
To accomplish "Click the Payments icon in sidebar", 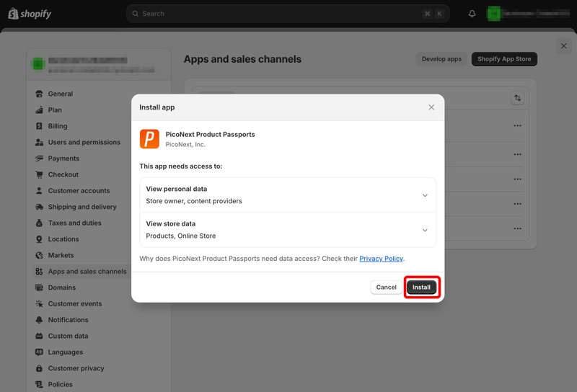I will [x=40, y=159].
